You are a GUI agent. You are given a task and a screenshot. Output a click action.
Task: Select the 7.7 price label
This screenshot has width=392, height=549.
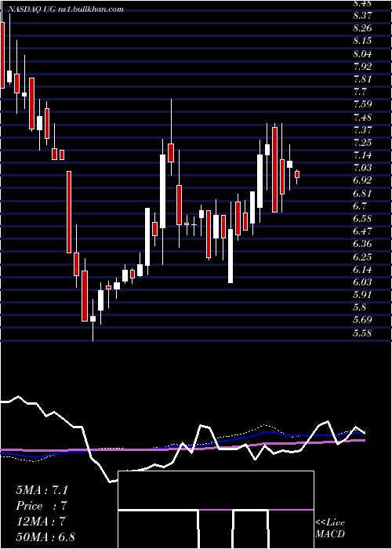point(361,92)
